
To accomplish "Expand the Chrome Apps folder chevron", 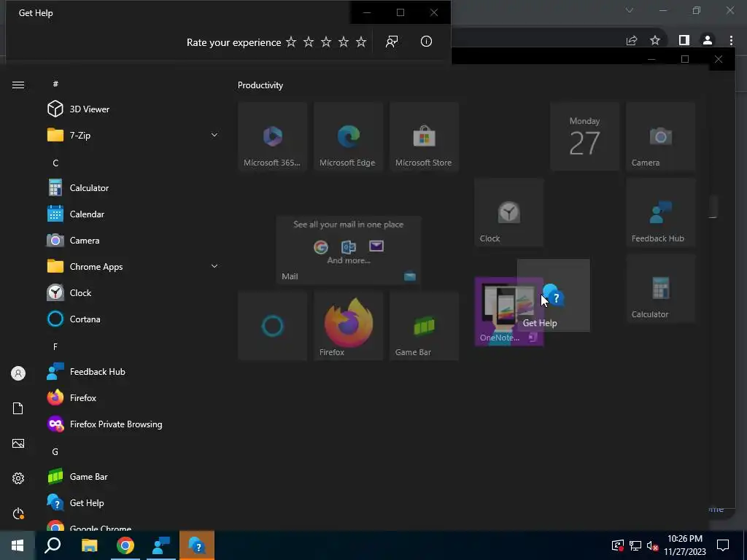I will point(214,266).
